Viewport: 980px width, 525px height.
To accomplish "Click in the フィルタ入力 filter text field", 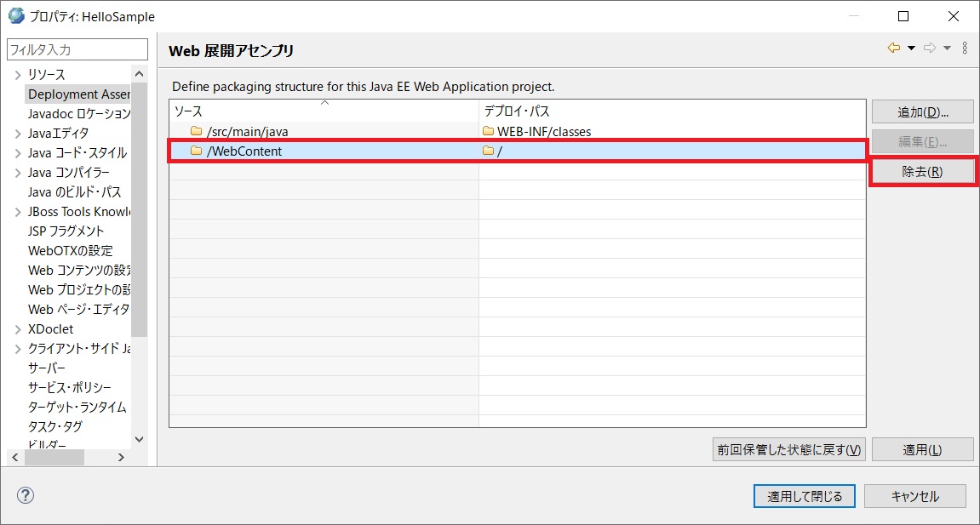I will [x=77, y=50].
